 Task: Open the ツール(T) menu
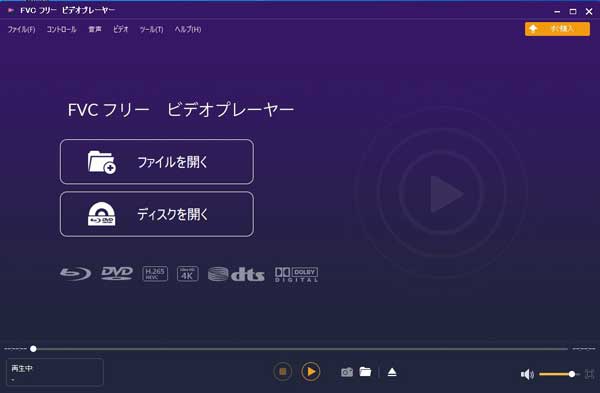(152, 29)
